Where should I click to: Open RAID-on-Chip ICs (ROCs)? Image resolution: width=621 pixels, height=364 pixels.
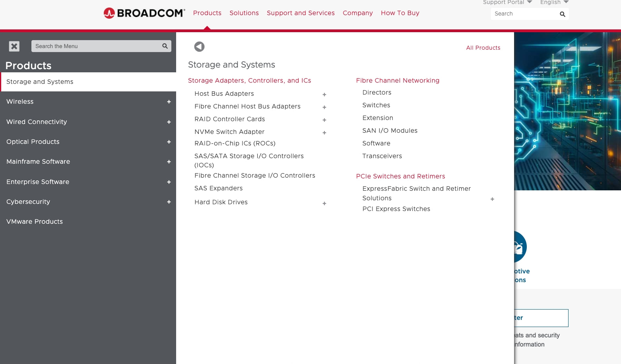coord(235,143)
